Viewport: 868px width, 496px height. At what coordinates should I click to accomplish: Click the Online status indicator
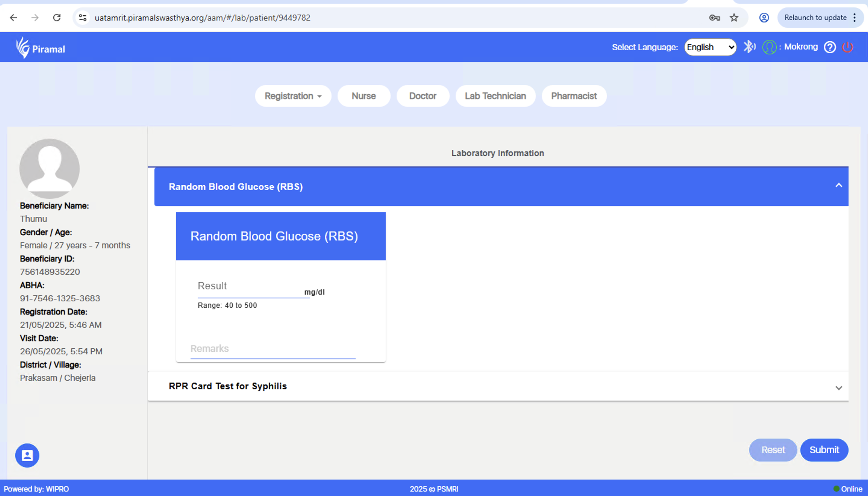tap(848, 489)
